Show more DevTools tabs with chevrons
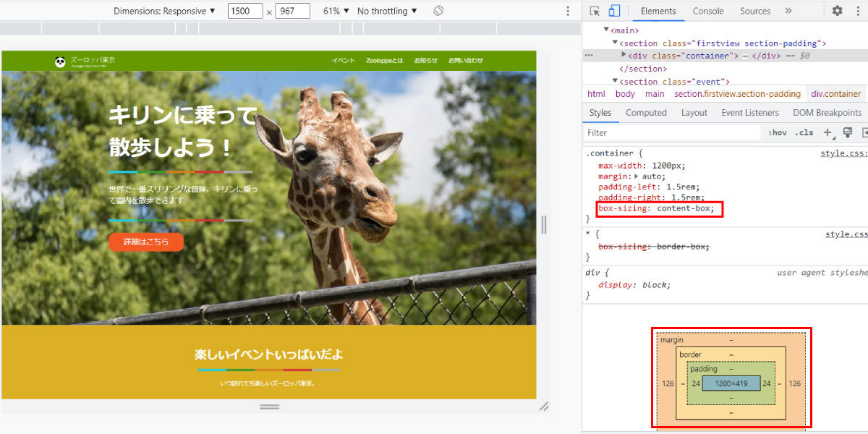 (788, 11)
